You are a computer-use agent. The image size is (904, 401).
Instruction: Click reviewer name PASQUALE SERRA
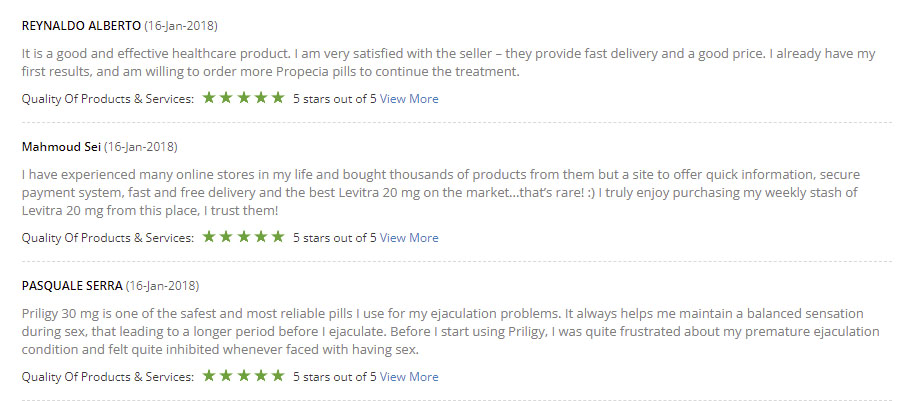coord(72,286)
